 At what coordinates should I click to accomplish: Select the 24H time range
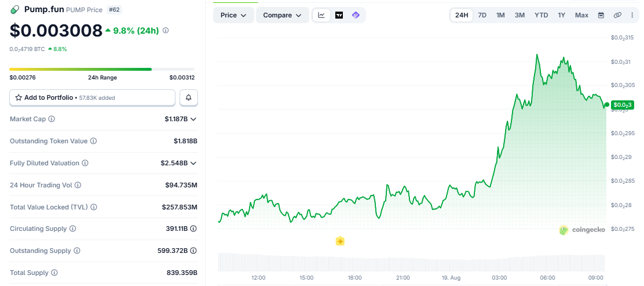462,15
